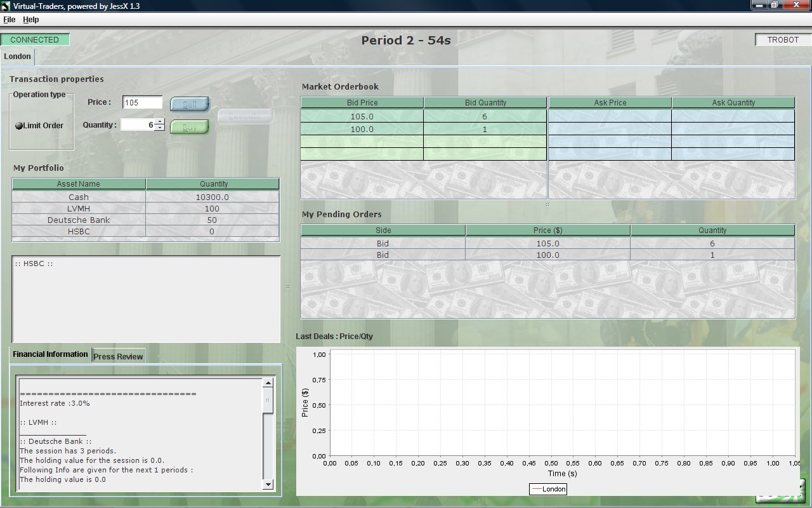
Task: Click the Buy button
Action: point(190,127)
